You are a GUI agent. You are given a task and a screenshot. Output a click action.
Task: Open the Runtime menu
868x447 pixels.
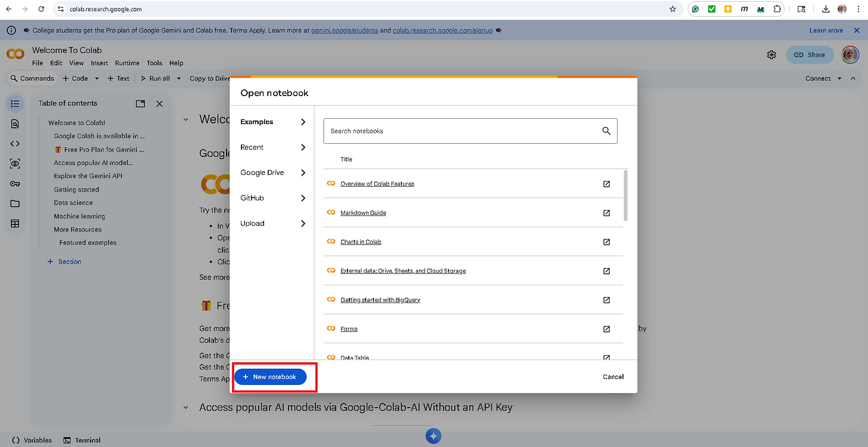[127, 63]
